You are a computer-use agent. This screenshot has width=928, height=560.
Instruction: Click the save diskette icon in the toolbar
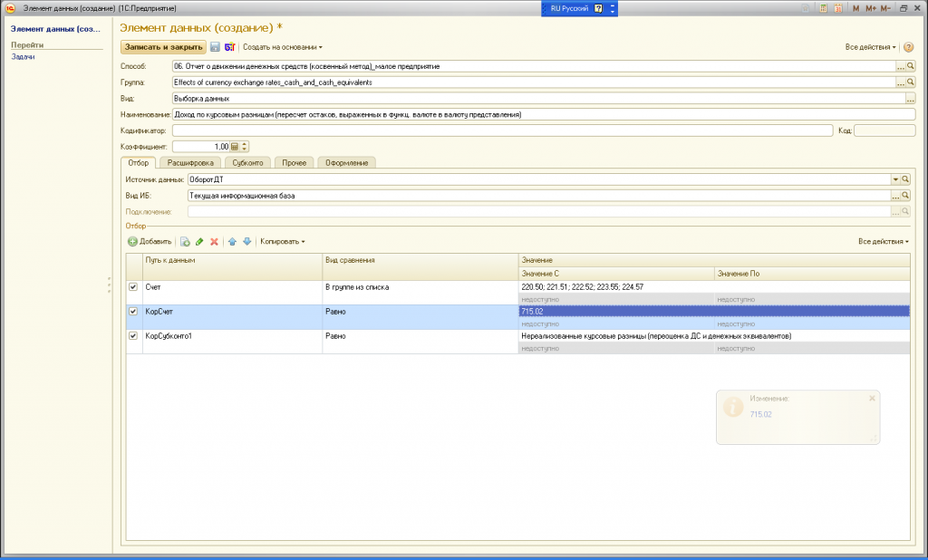[215, 47]
